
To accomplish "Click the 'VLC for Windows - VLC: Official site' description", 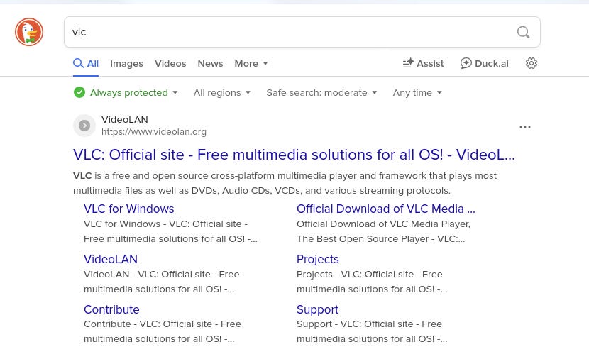I will click(x=170, y=231).
